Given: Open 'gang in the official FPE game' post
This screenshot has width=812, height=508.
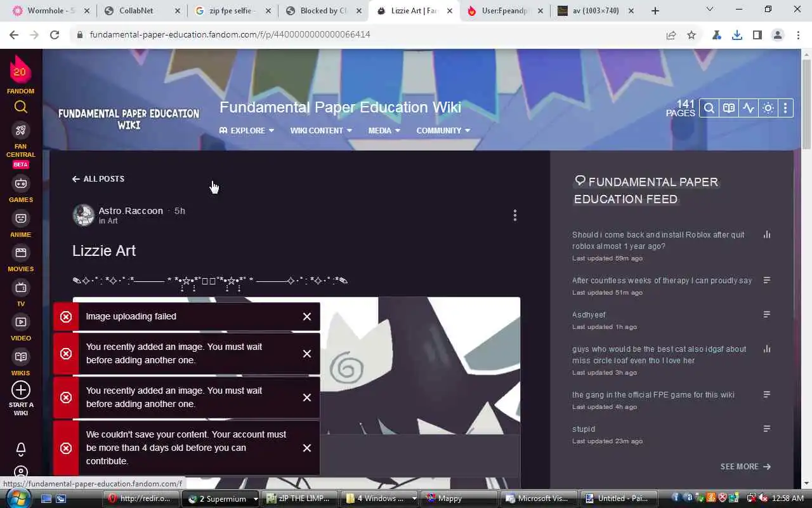Looking at the screenshot, I should point(653,394).
